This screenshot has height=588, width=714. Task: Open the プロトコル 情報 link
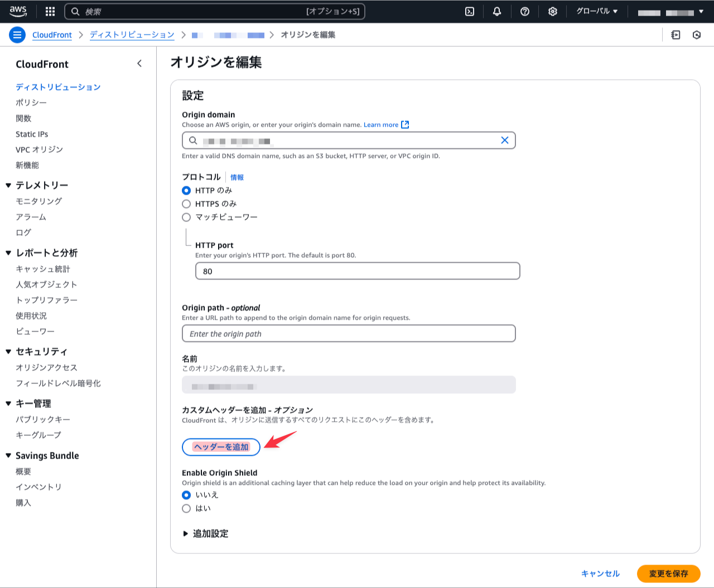237,177
